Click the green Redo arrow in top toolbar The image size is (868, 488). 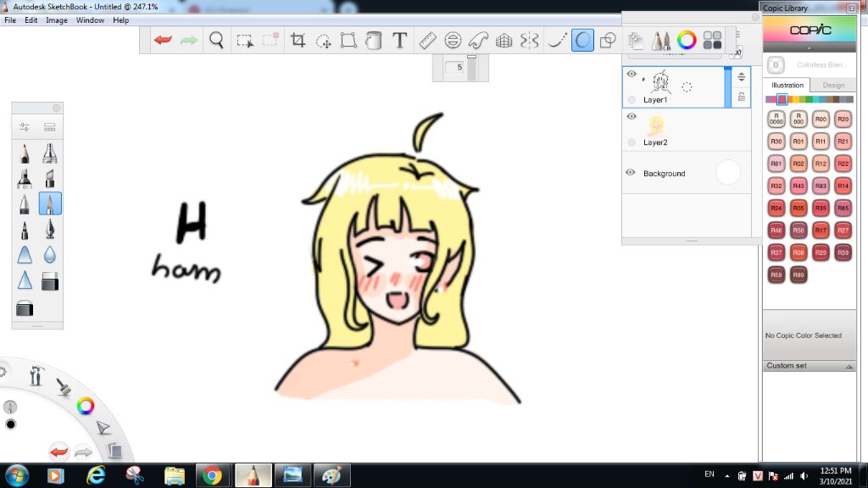[189, 40]
